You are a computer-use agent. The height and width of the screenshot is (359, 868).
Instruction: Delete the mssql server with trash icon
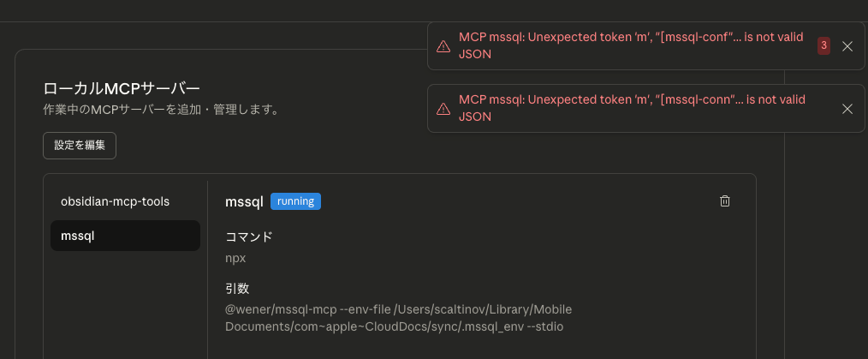(x=725, y=201)
